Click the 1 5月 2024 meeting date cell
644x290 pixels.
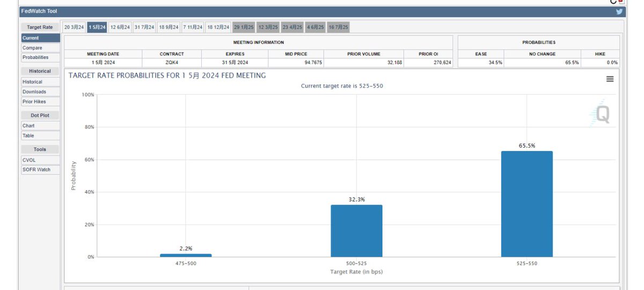tap(103, 62)
